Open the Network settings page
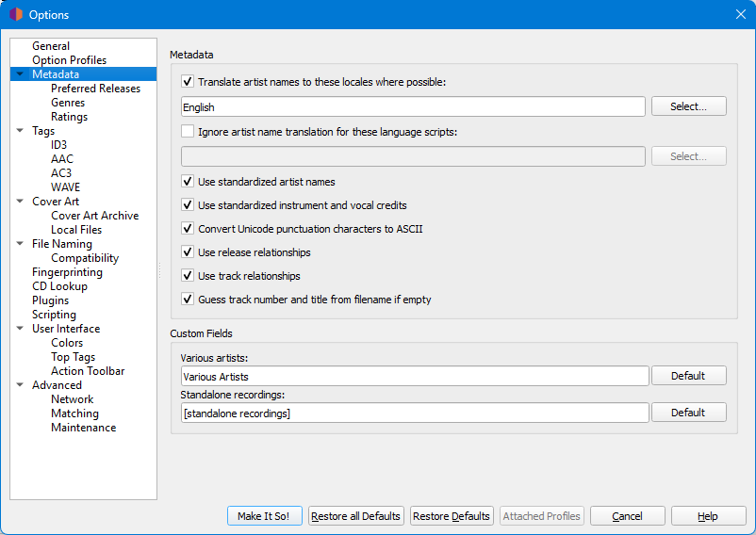This screenshot has width=756, height=535. click(x=73, y=399)
